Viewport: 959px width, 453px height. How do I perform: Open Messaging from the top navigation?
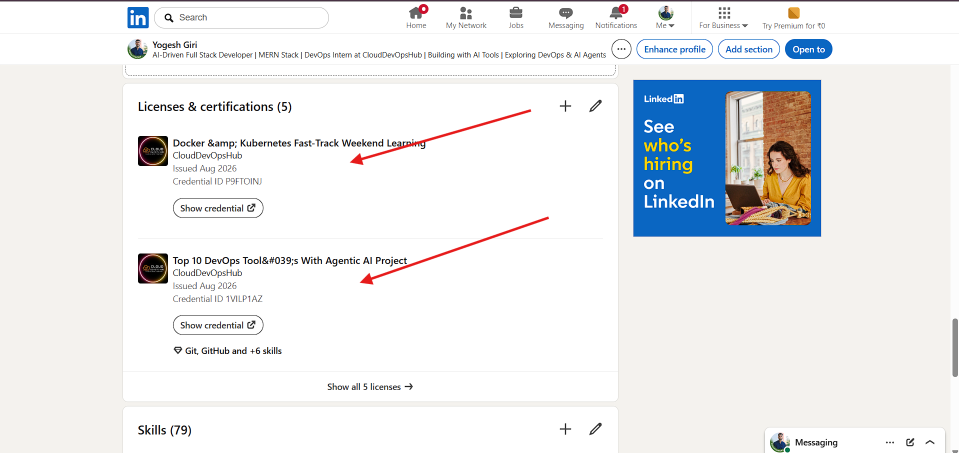pos(566,17)
